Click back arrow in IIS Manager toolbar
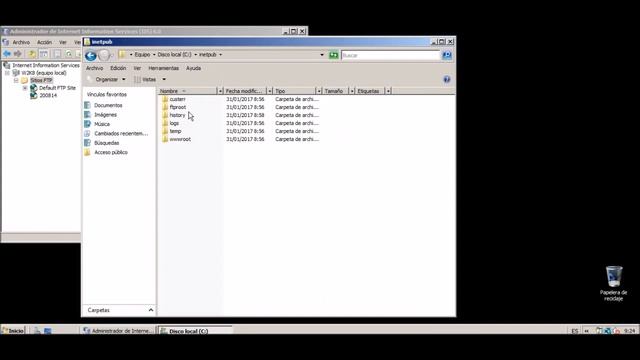The width and height of the screenshot is (640, 360). 7,54
